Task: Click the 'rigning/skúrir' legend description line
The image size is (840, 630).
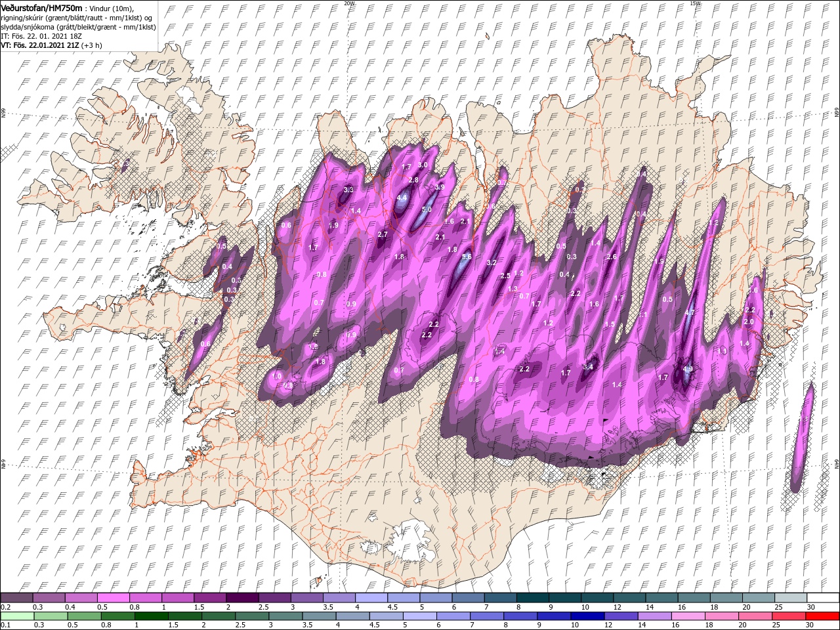Action: coord(76,17)
